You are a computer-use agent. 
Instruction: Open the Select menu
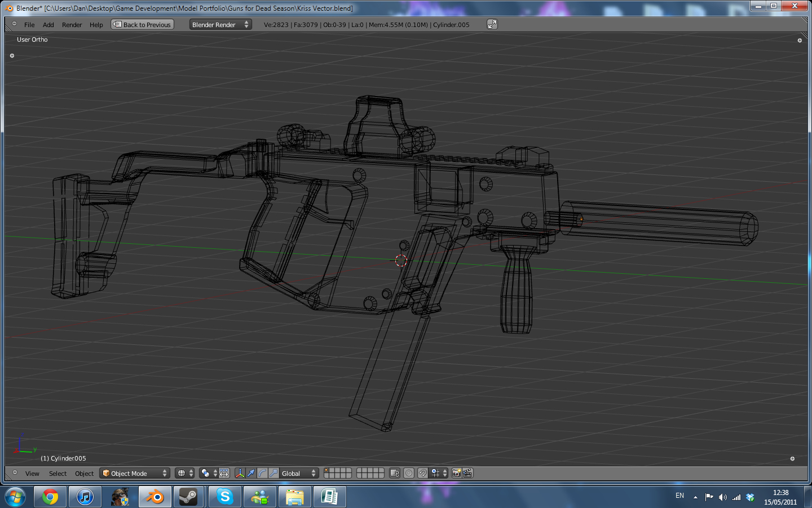point(57,474)
